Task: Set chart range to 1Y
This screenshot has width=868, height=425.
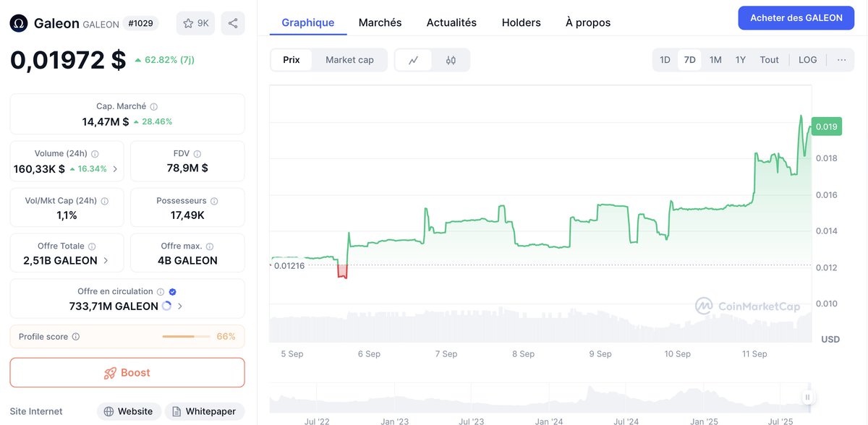Action: click(741, 60)
